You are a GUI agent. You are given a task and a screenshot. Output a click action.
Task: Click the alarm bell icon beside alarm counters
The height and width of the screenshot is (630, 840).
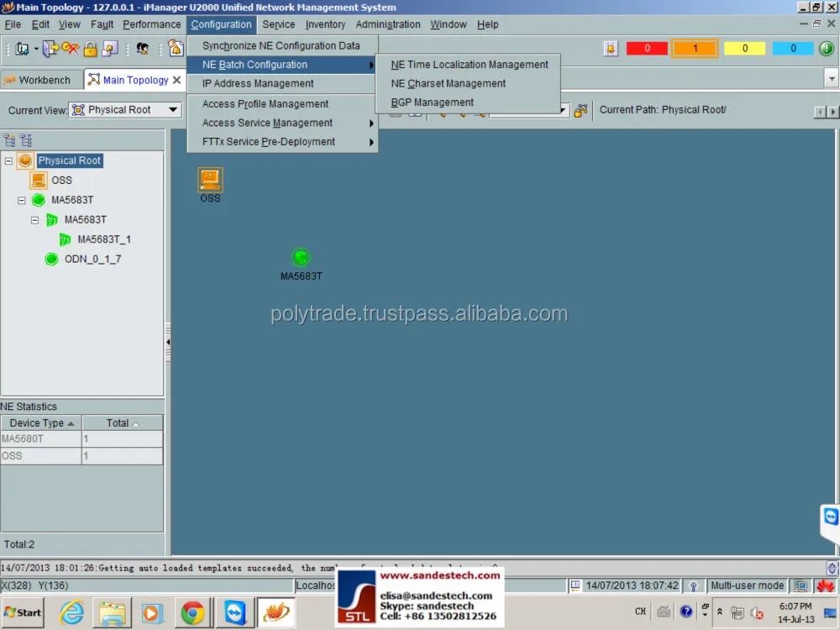pyautogui.click(x=611, y=48)
